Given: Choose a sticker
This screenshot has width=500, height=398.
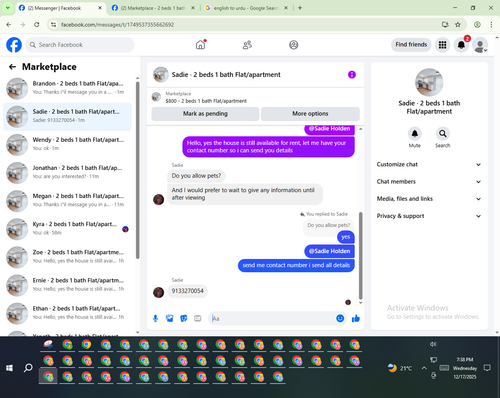Looking at the screenshot, I should [x=184, y=318].
